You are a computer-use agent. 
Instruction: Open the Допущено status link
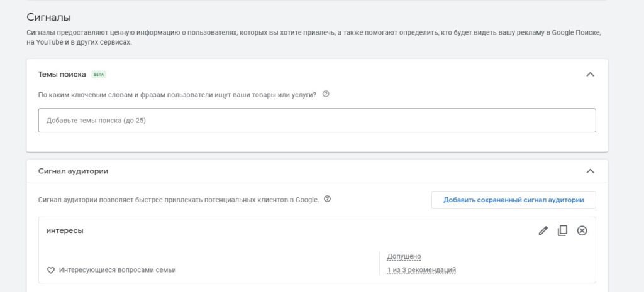pyautogui.click(x=404, y=256)
